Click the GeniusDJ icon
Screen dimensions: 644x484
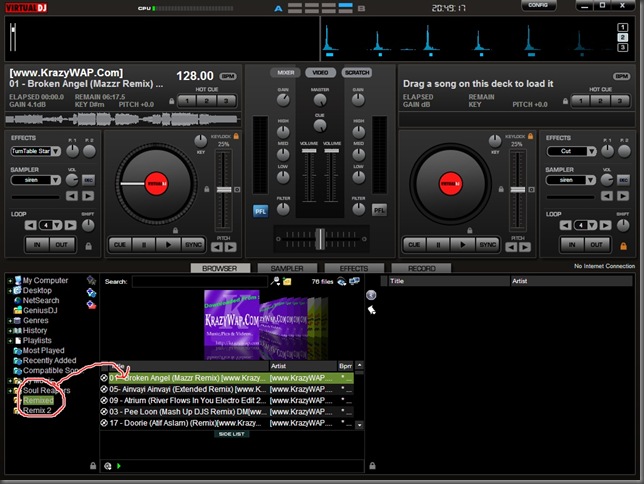[18, 311]
